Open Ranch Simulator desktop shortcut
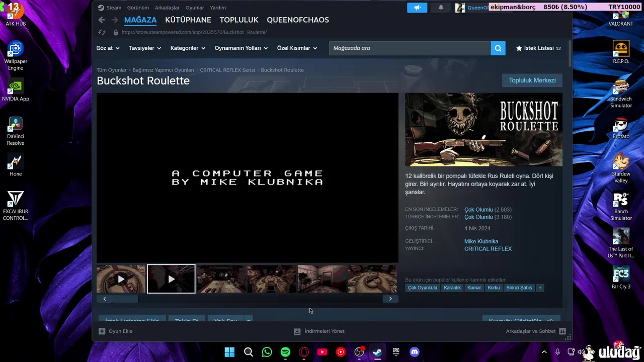Image resolution: width=644 pixels, height=362 pixels. 621,206
